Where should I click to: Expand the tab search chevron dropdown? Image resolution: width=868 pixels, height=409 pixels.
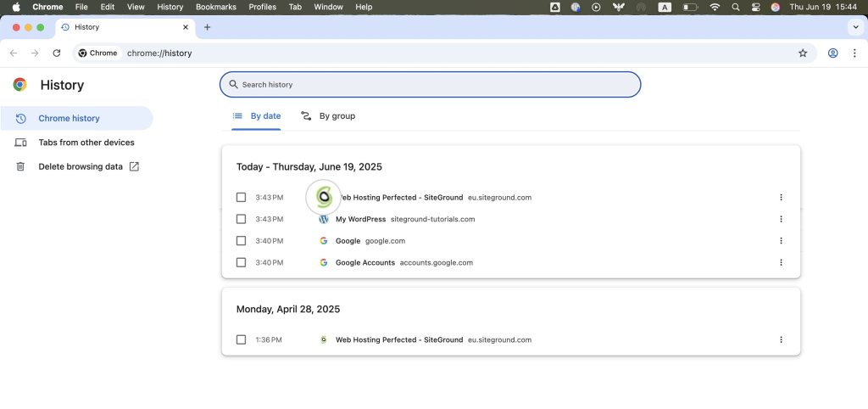(856, 27)
